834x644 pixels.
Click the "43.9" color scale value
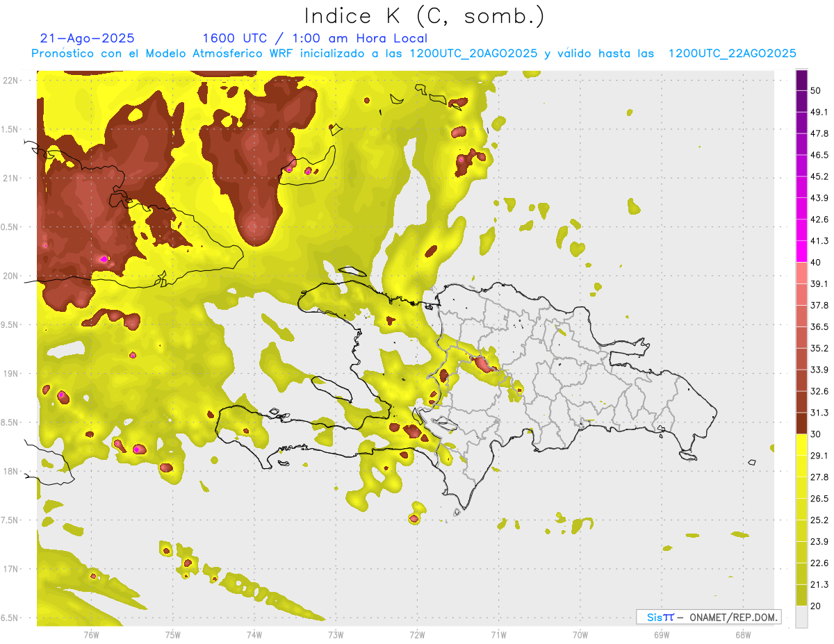(819, 198)
